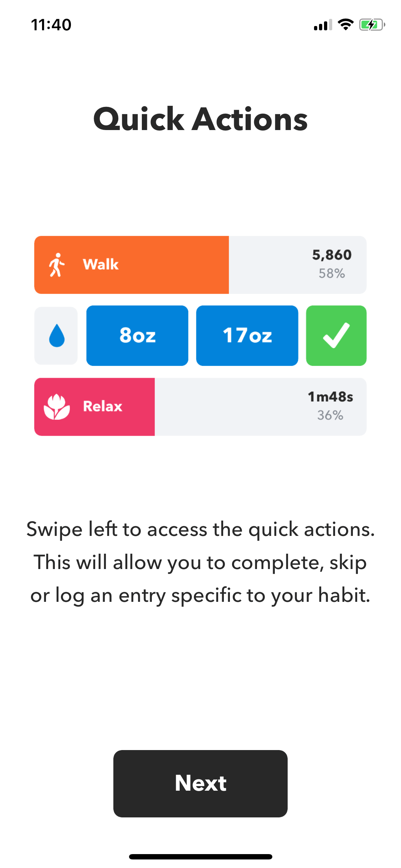401x868 pixels.
Task: Tap the 5,860 step count
Action: [332, 255]
